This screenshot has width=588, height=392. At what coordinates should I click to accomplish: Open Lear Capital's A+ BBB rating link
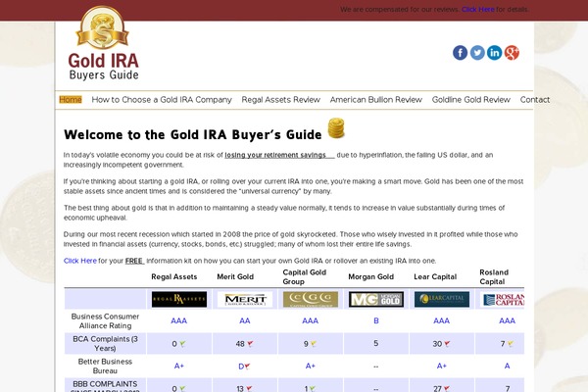441,366
